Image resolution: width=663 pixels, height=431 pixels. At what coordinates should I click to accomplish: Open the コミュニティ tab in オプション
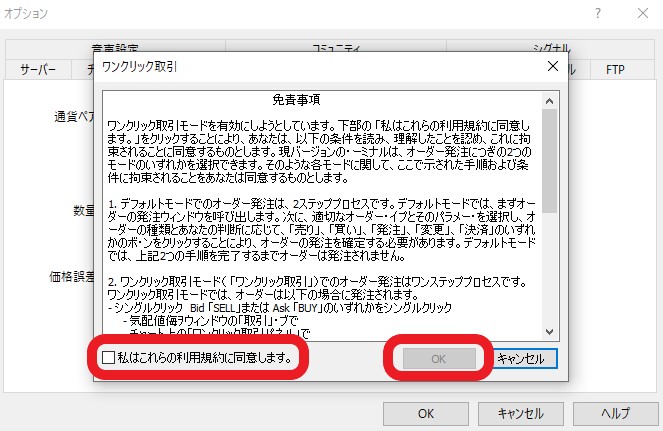(336, 47)
